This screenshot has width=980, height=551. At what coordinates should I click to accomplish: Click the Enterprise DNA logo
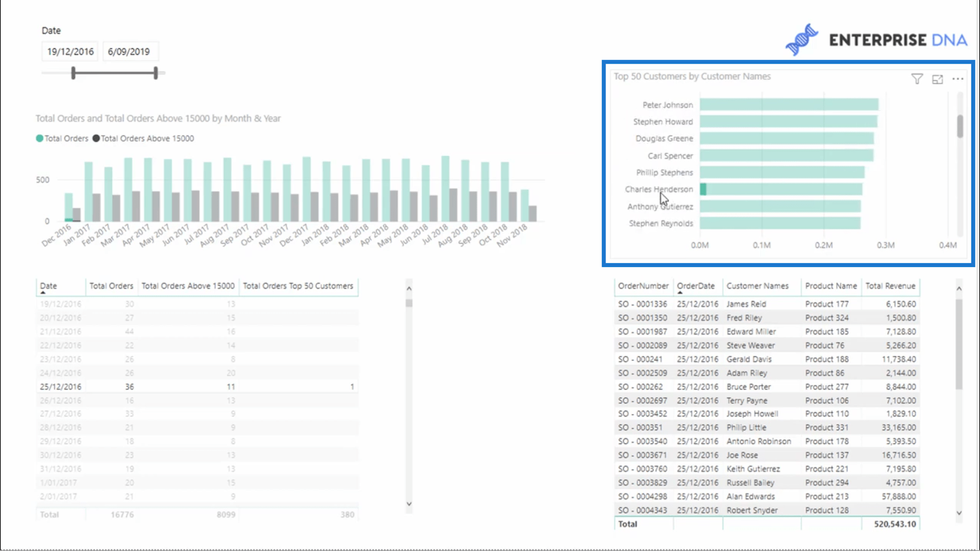click(x=876, y=40)
